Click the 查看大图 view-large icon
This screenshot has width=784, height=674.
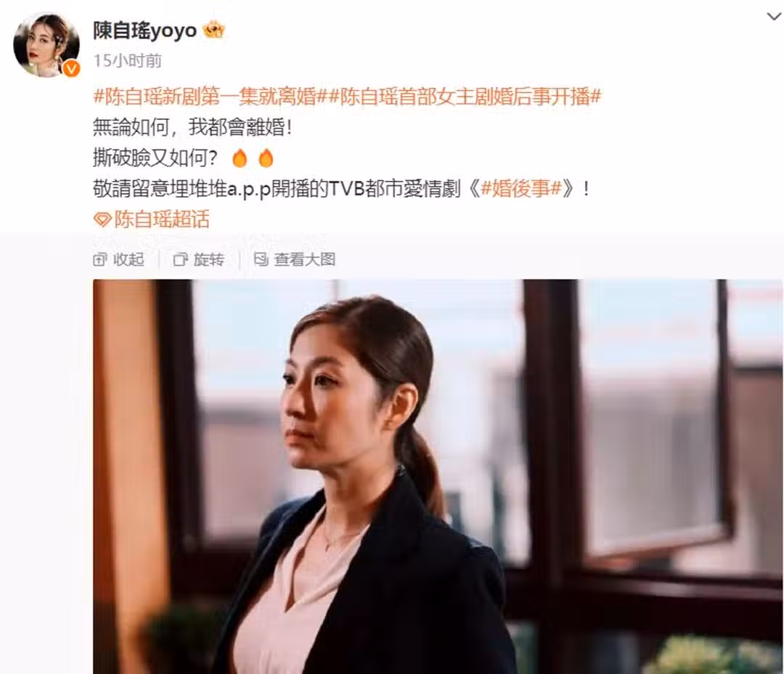point(261,259)
